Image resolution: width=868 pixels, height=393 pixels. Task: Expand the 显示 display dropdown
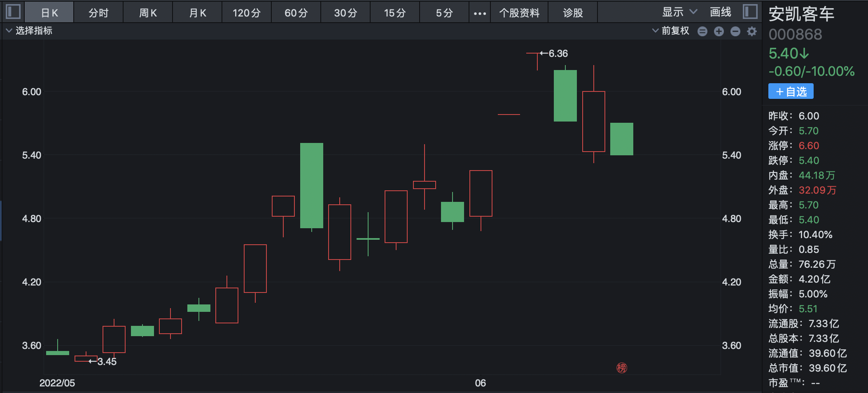(x=679, y=12)
